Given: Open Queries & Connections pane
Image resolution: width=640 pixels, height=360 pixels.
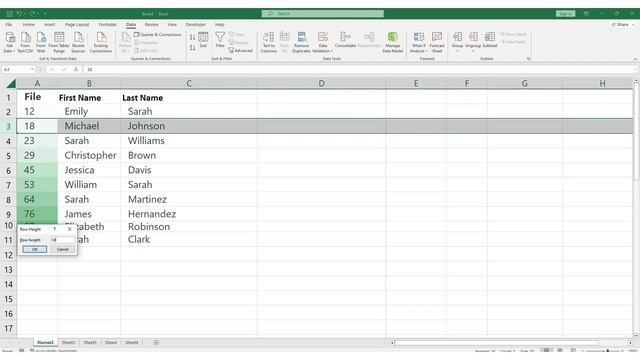Looking at the screenshot, I should point(158,35).
